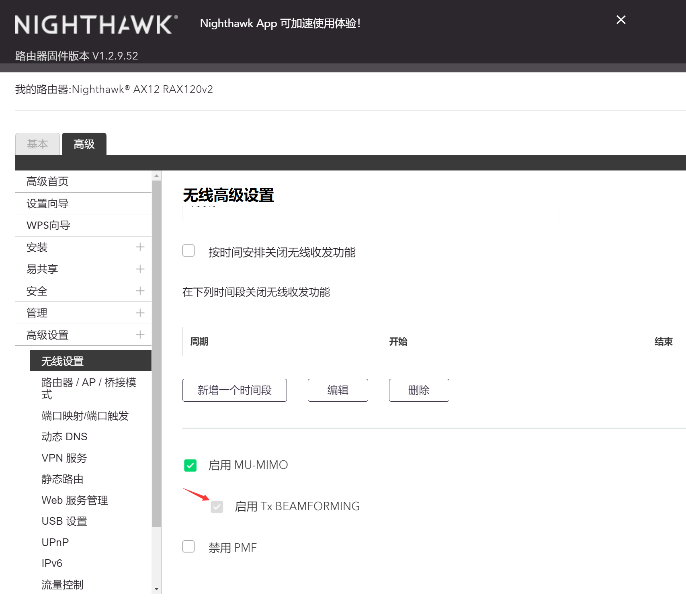Expand the 易共享 section plus icon
Image resolution: width=686 pixels, height=616 pixels.
(140, 269)
